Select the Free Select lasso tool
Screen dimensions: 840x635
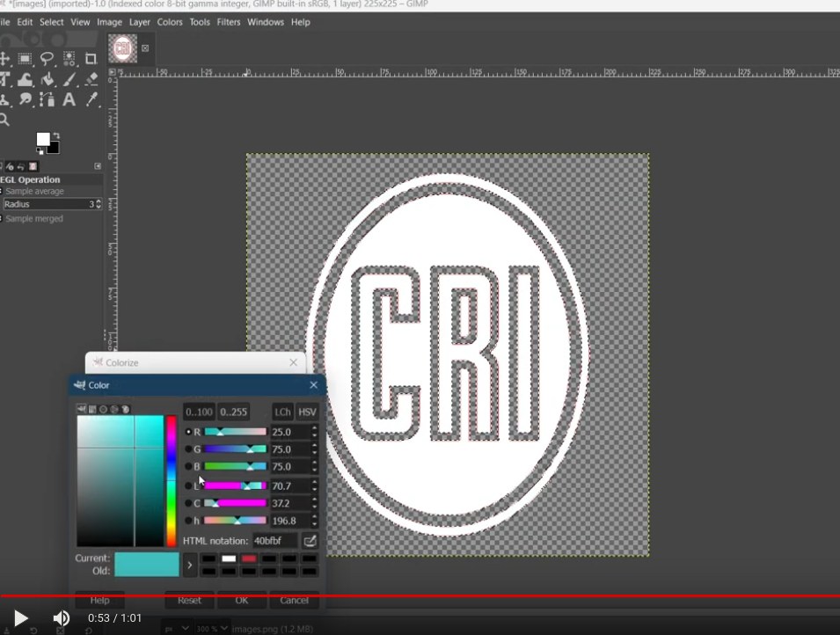(x=47, y=59)
